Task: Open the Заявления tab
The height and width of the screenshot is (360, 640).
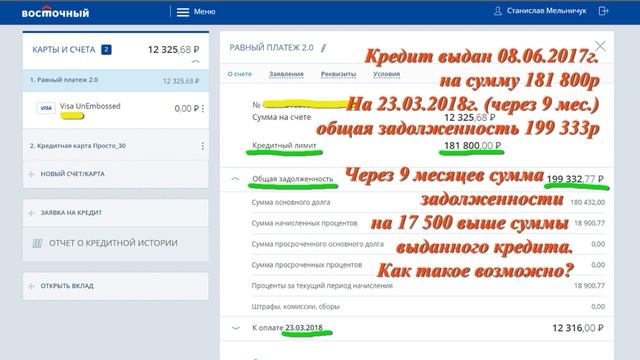Action: tap(286, 74)
